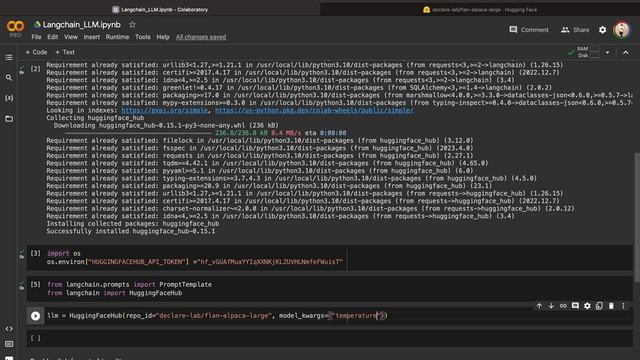640x360 pixels.
Task: Move the selected cell up
Action: click(x=539, y=306)
